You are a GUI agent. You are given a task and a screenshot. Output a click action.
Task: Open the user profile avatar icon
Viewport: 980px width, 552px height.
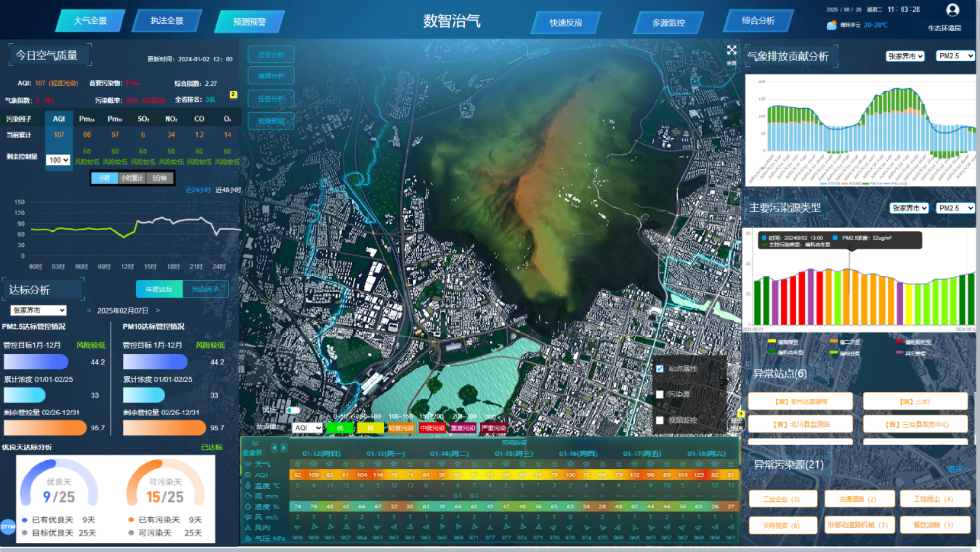[x=952, y=10]
